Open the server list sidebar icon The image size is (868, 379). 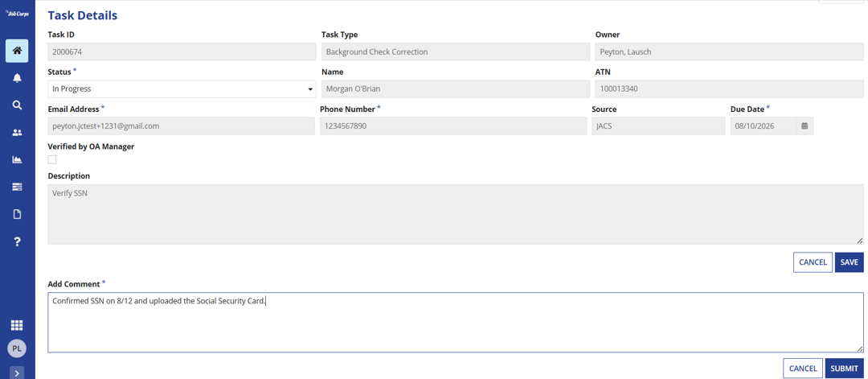(17, 187)
